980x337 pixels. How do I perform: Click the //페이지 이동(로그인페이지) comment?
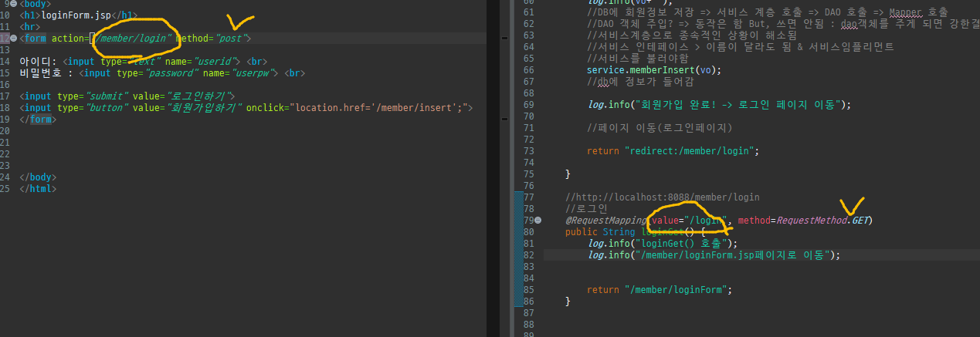(x=660, y=127)
